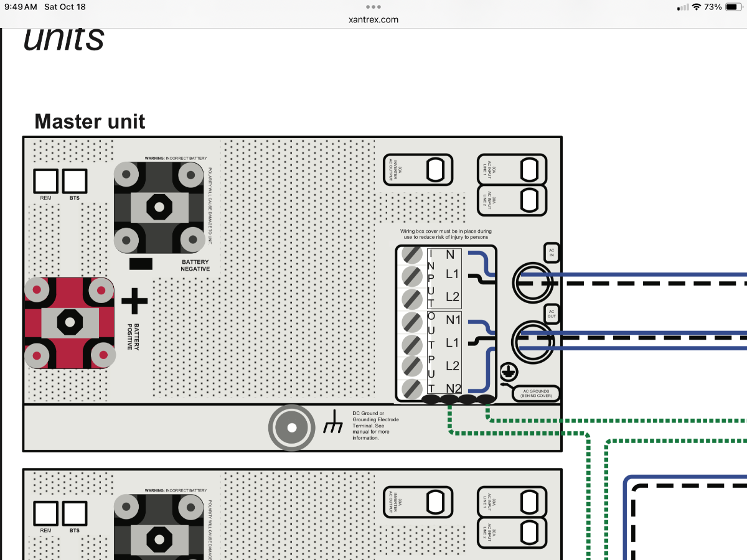Click the input 'L2' terminal label
The height and width of the screenshot is (560, 747).
coord(453,297)
